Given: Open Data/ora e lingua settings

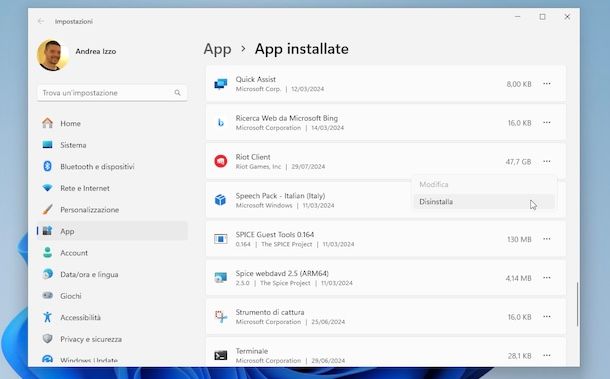Looking at the screenshot, I should [112, 274].
